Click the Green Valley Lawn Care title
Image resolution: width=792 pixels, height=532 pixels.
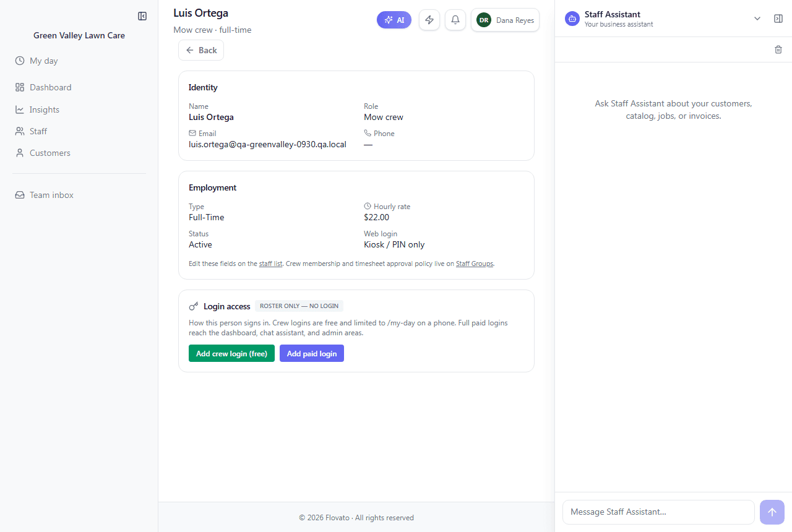79,35
